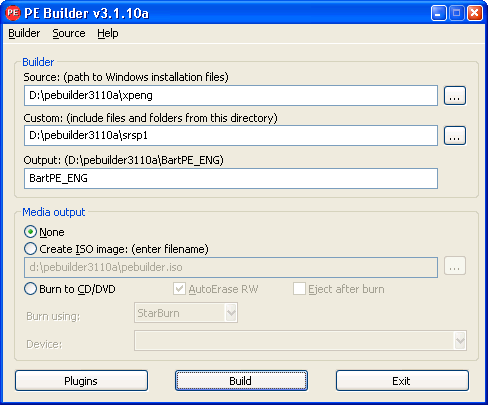Click 'Output: (D:\pebuilder3110a\BartPE_ENG)' label
Screen dimensions: 488x405
pos(123,160)
